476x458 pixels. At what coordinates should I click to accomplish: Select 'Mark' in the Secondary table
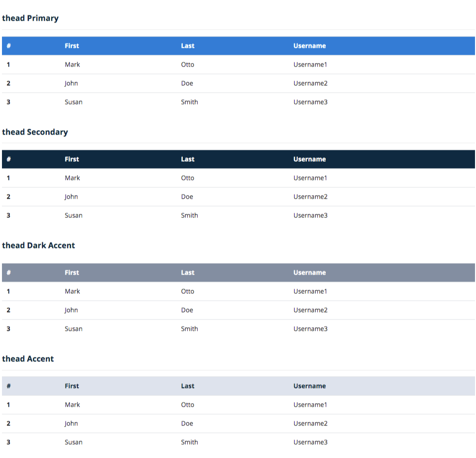[x=72, y=178]
